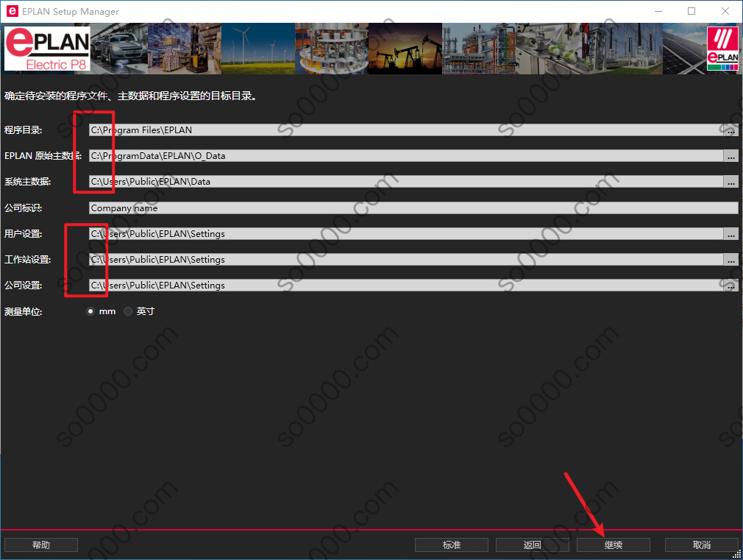
Task: Click the Company name field
Action: [x=413, y=208]
